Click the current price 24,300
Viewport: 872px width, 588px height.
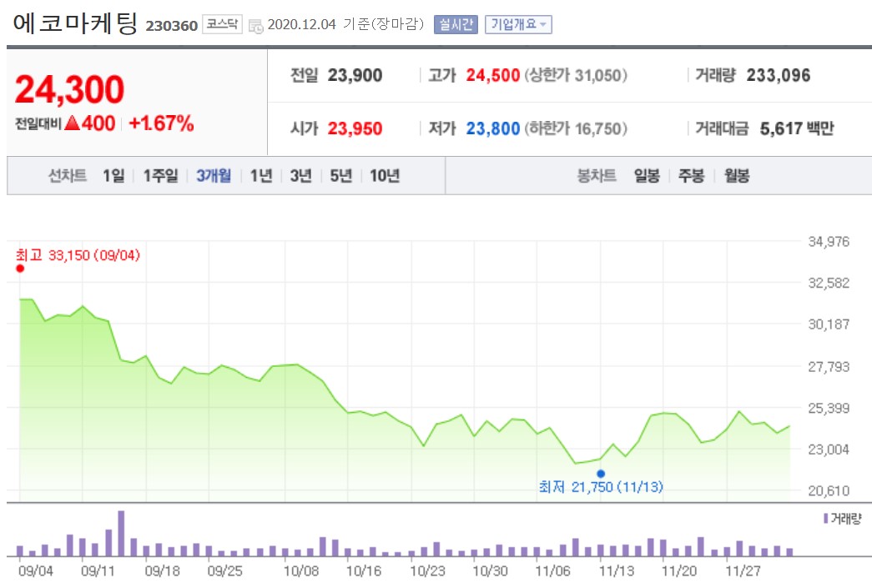[x=69, y=89]
